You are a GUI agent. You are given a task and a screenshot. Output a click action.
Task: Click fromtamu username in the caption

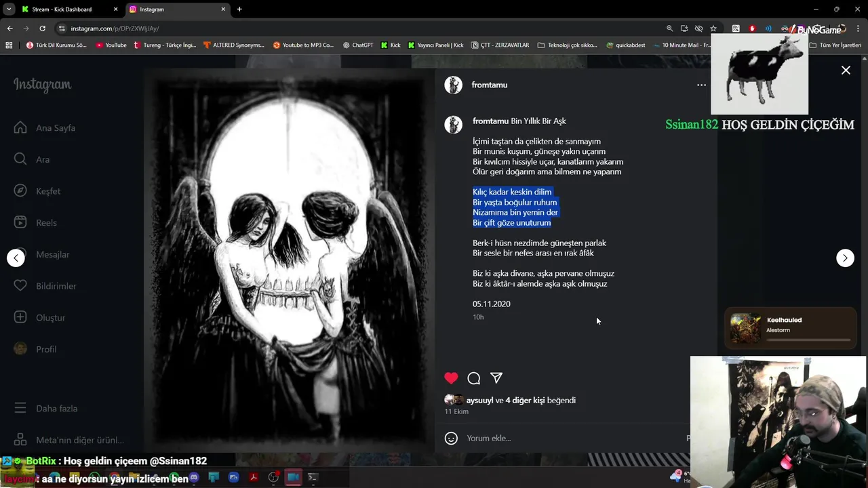coord(490,121)
